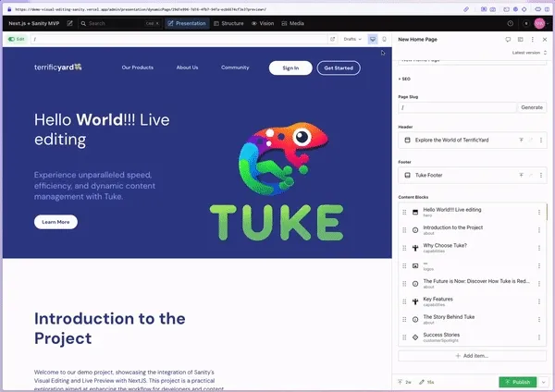Open the Latest version selector
This screenshot has width=555, height=392.
[x=529, y=53]
